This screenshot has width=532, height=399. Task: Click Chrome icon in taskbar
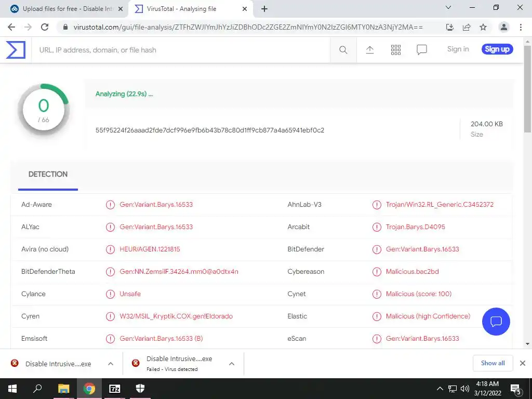pos(89,389)
